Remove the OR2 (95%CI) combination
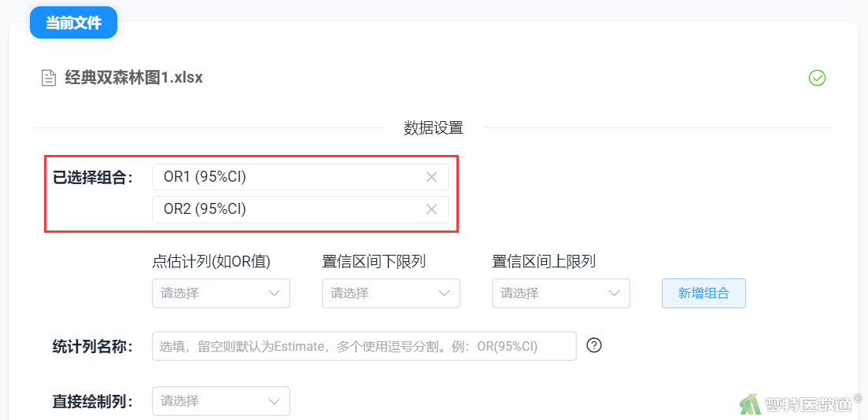The width and height of the screenshot is (868, 420). click(x=432, y=209)
